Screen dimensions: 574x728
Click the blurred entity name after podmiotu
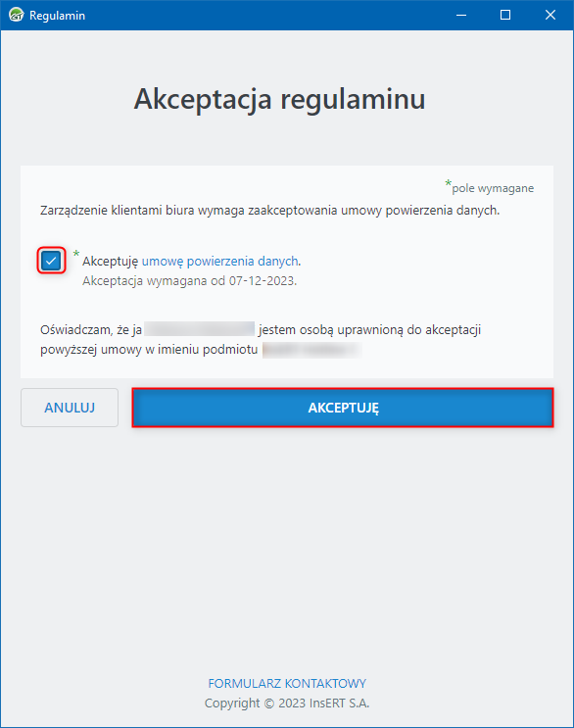click(x=311, y=350)
